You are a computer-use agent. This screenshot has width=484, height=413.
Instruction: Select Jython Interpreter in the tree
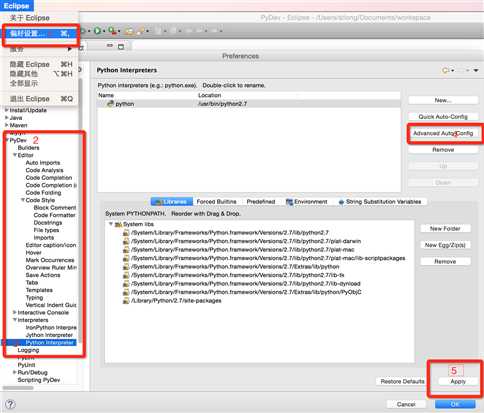pyautogui.click(x=49, y=335)
